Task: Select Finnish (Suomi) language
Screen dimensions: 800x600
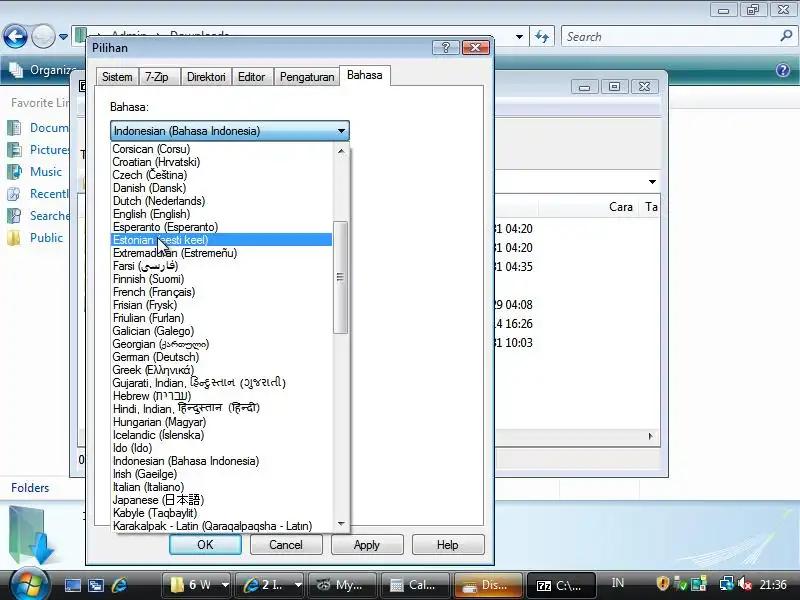Action: coord(221,279)
